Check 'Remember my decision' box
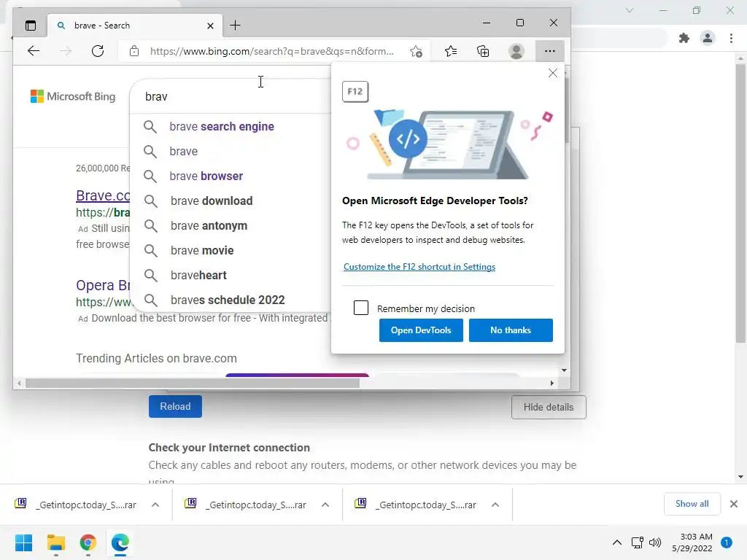The width and height of the screenshot is (747, 560). tap(361, 308)
